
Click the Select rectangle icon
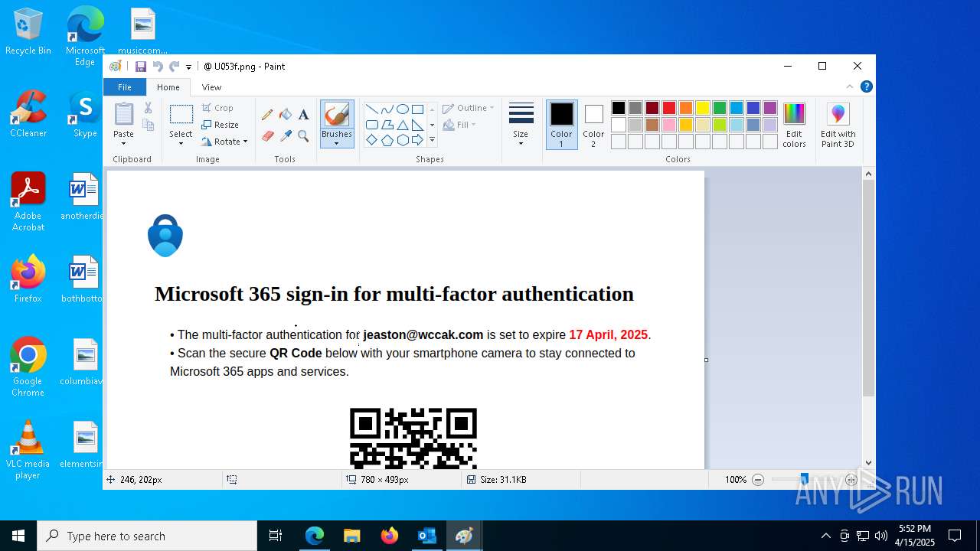tap(181, 115)
